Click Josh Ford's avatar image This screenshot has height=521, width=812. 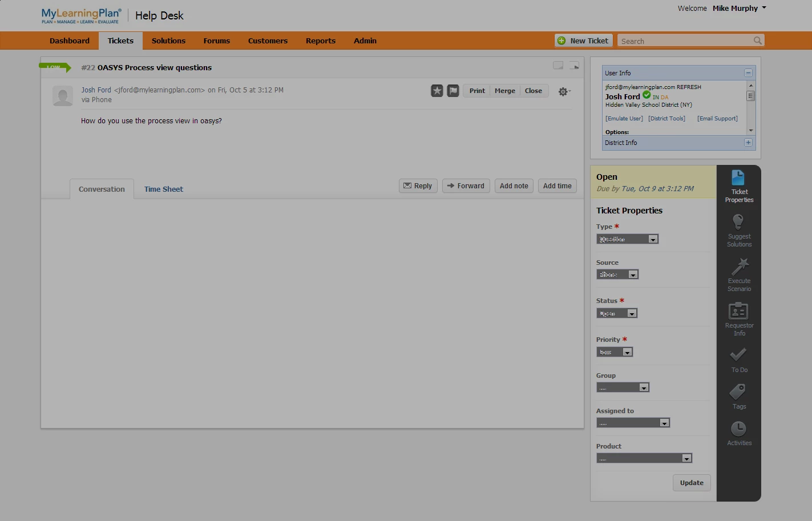[63, 96]
